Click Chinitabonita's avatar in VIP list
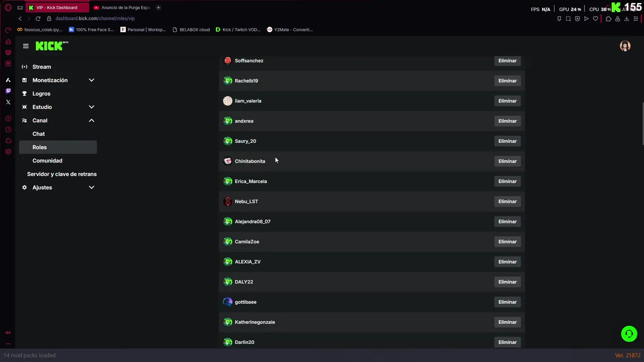 coord(228,161)
